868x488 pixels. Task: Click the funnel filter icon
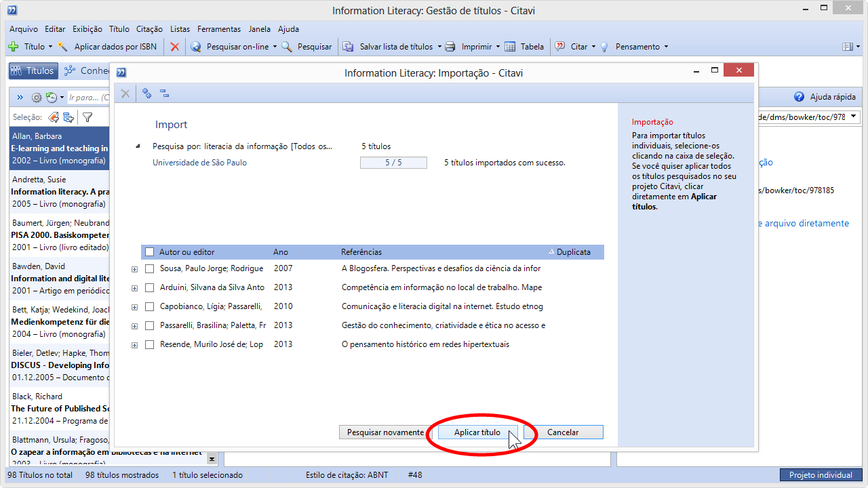click(x=87, y=117)
